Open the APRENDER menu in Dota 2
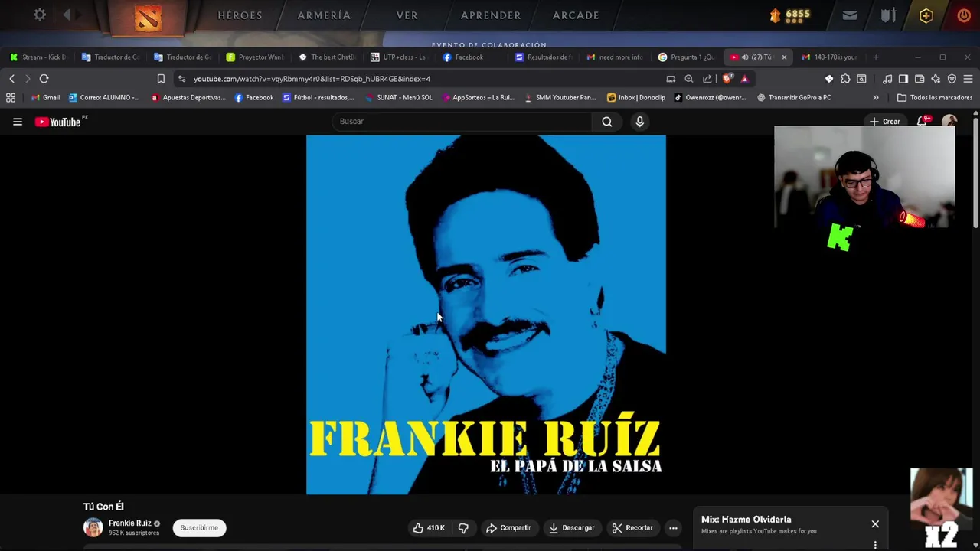The width and height of the screenshot is (980, 551). pos(491,15)
